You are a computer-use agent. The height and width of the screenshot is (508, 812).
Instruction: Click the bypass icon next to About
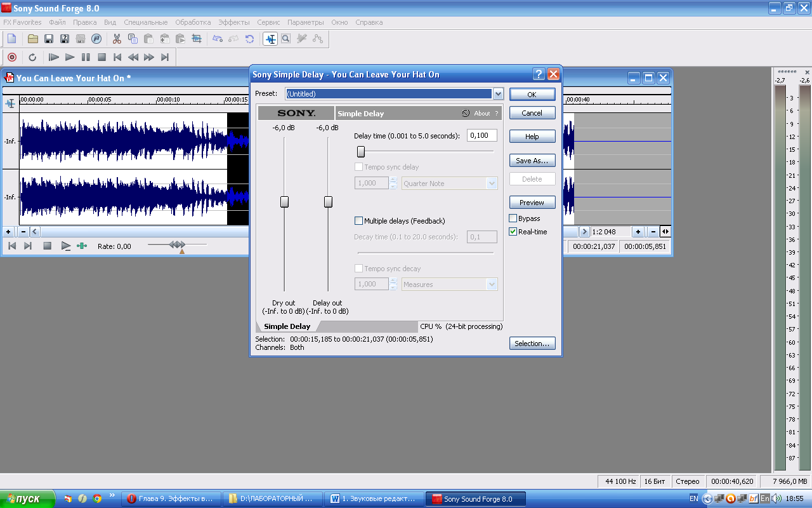[466, 114]
